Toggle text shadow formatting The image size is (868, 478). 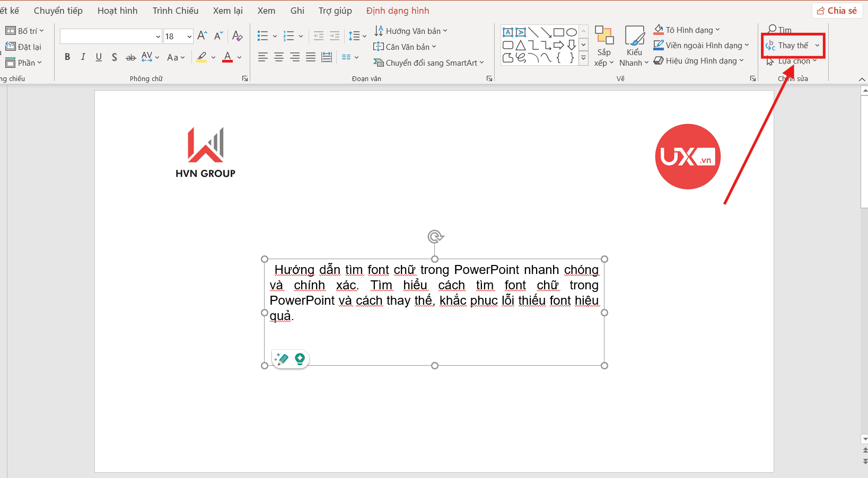115,57
